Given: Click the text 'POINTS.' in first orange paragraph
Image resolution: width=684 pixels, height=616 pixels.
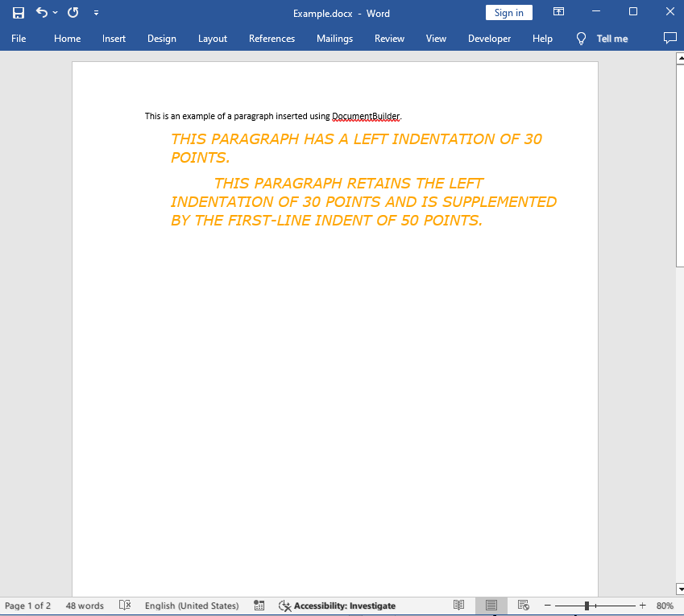Looking at the screenshot, I should point(201,157).
